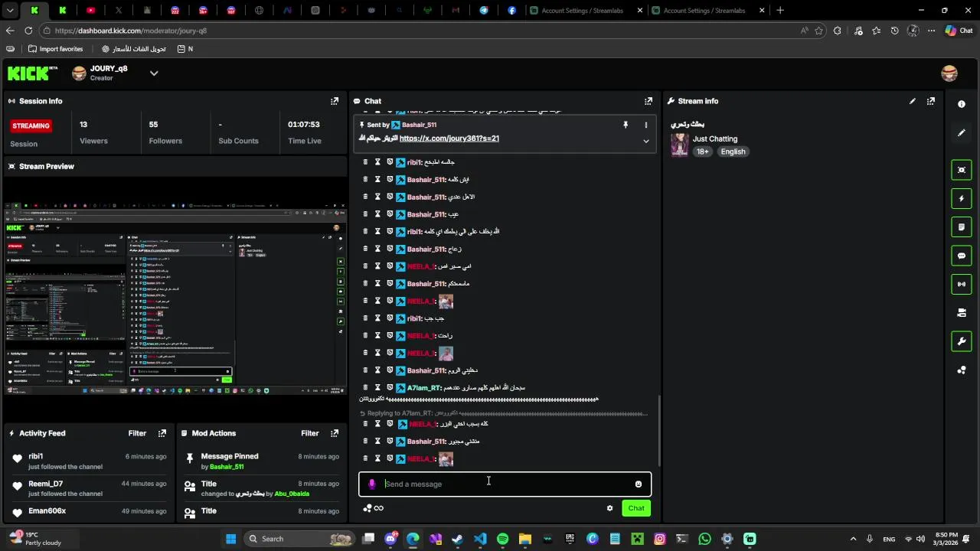Open the Mod Actions Filter
Screen dimensions: 980x551
(309, 433)
